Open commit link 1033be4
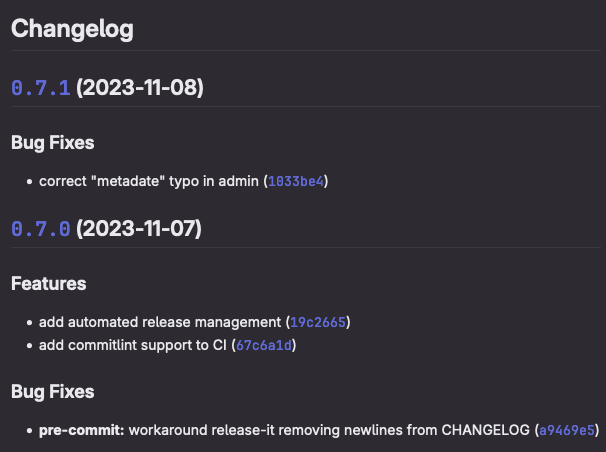Viewport: 606px width, 452px height. tap(297, 182)
